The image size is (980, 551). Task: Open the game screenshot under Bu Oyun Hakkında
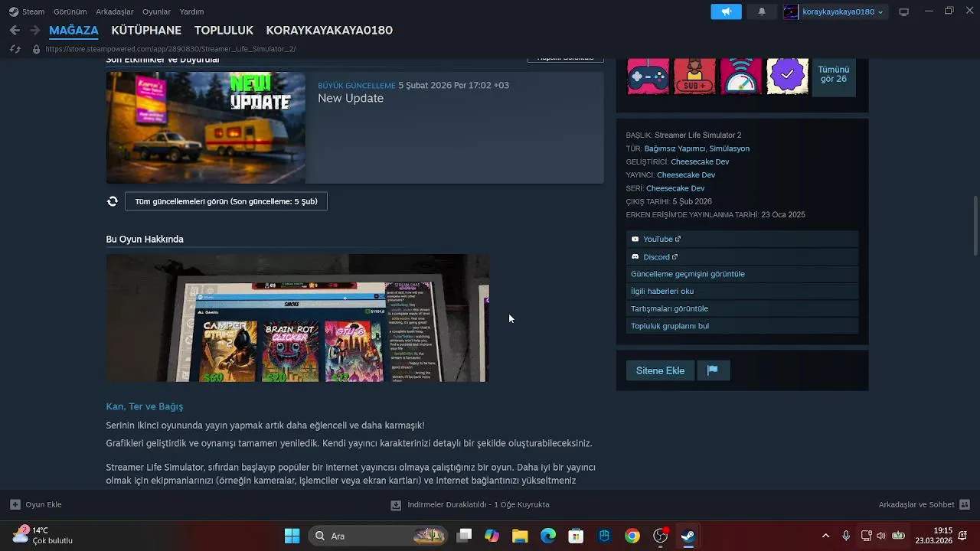point(297,318)
